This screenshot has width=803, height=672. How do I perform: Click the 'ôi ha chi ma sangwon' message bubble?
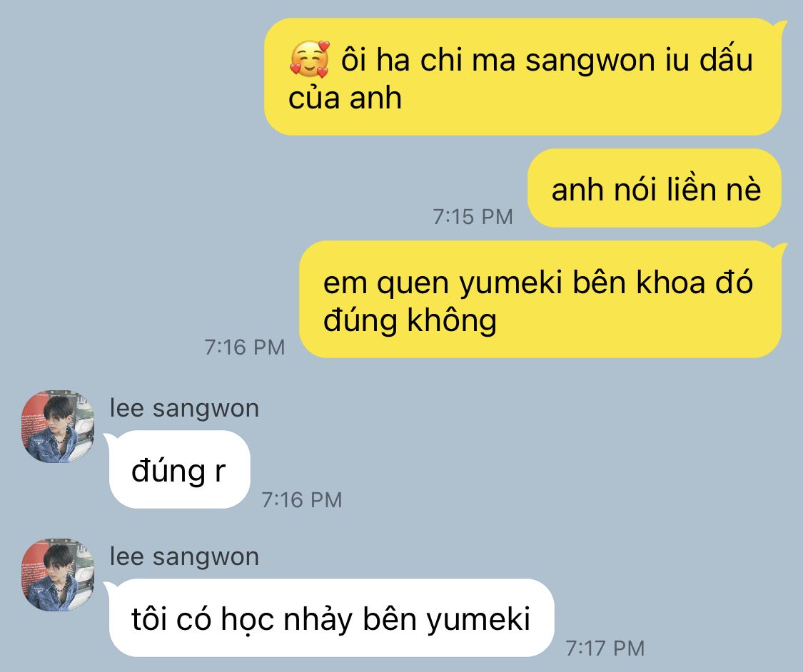coord(523,77)
